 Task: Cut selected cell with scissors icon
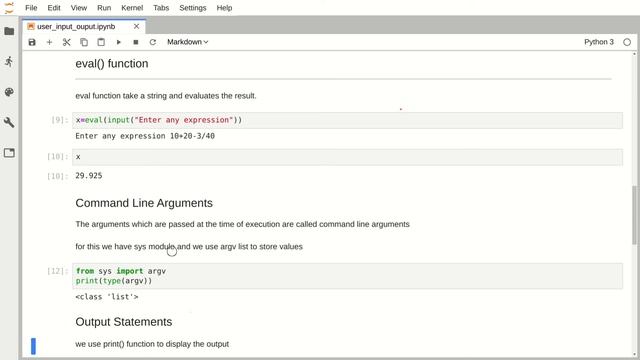[x=67, y=42]
